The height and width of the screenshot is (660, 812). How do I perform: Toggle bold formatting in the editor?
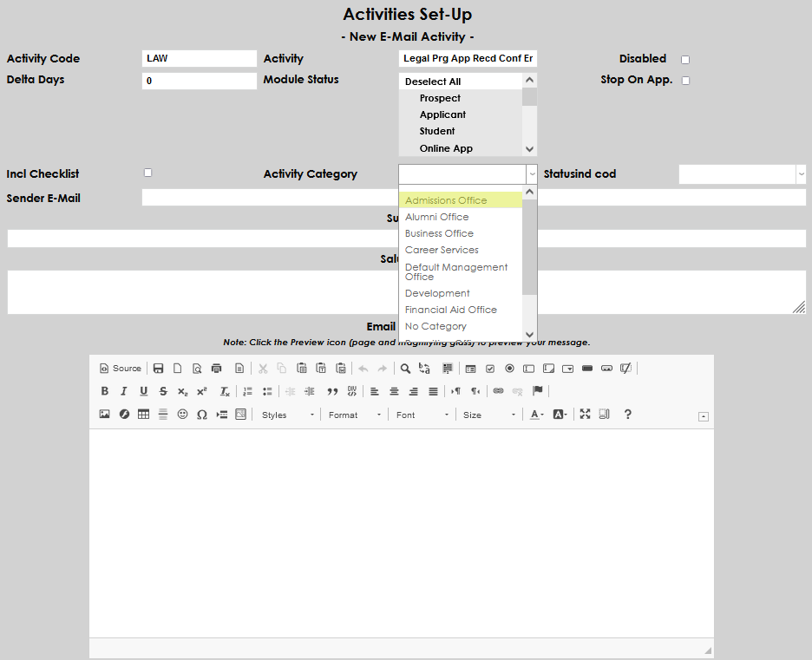104,391
